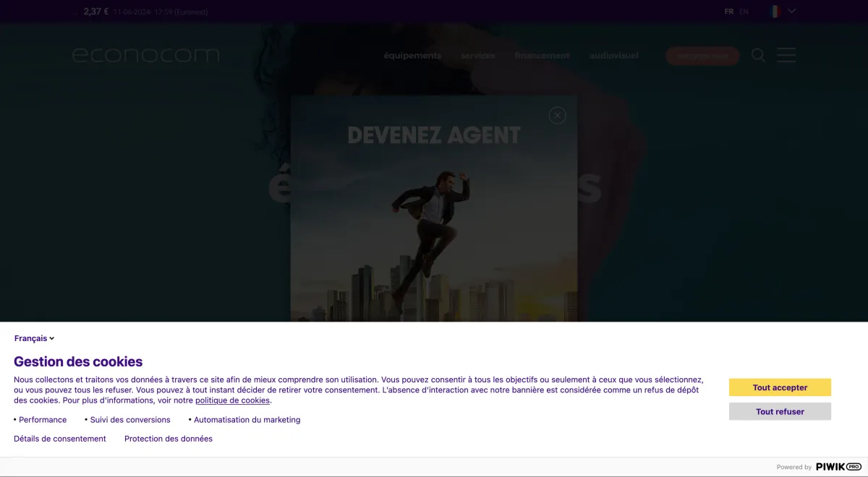Open Détails de consentement
Viewport: 868px width, 477px height.
point(60,439)
